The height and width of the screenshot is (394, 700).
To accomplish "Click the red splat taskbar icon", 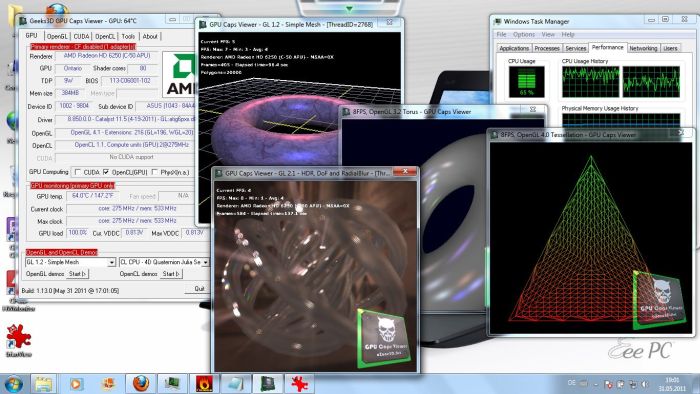I will point(299,384).
